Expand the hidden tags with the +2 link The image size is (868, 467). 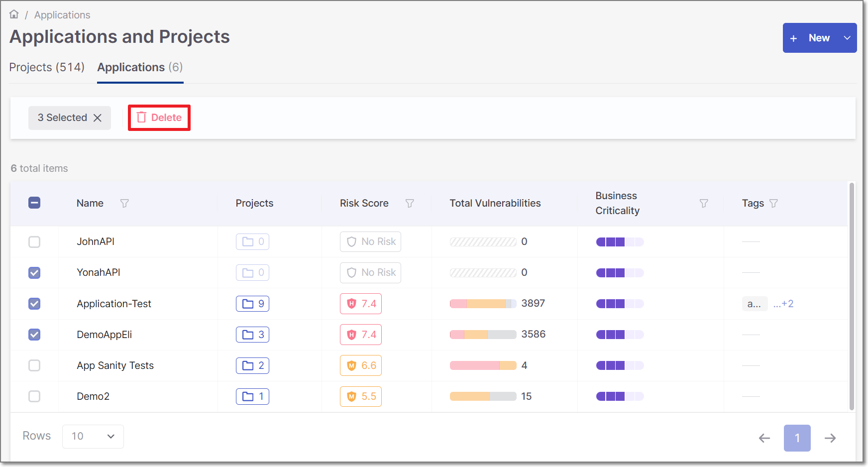(x=784, y=304)
